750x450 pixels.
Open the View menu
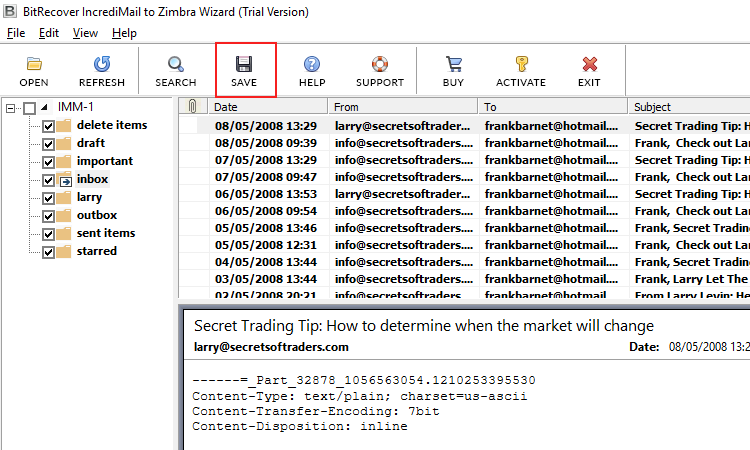(85, 33)
